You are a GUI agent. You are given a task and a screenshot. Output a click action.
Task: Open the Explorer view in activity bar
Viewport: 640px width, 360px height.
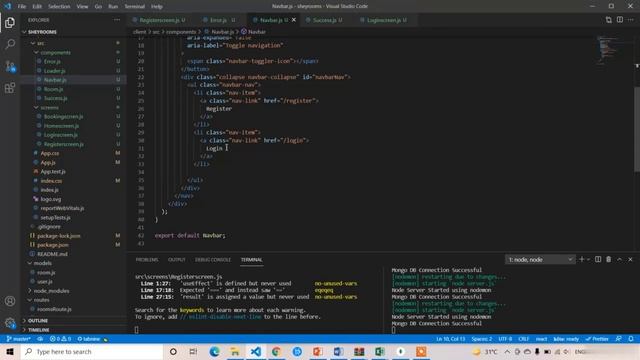tap(10, 22)
